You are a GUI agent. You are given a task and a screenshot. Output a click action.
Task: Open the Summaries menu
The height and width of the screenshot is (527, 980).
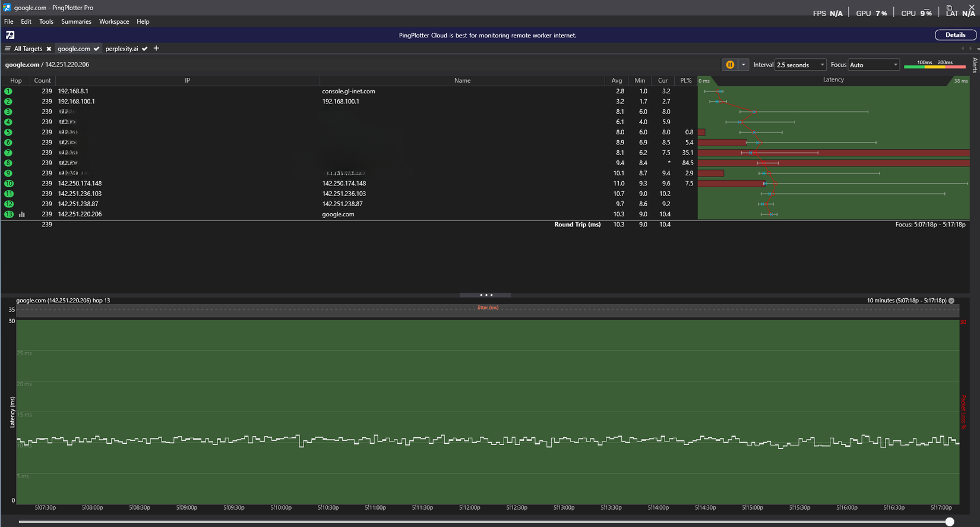[x=76, y=21]
